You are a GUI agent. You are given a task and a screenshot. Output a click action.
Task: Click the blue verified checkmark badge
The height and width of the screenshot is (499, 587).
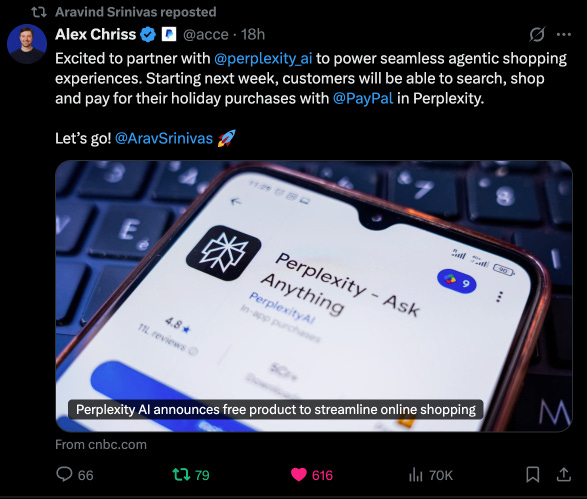click(148, 34)
